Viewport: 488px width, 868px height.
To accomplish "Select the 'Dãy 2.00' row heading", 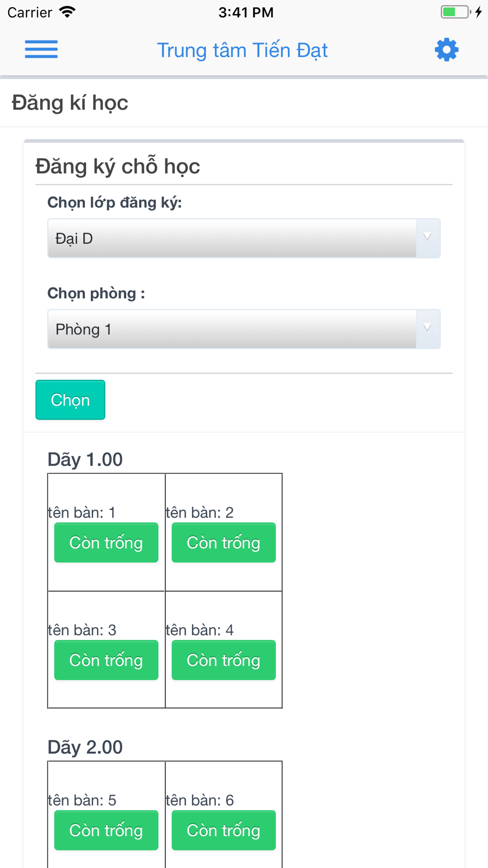I will click(x=85, y=747).
